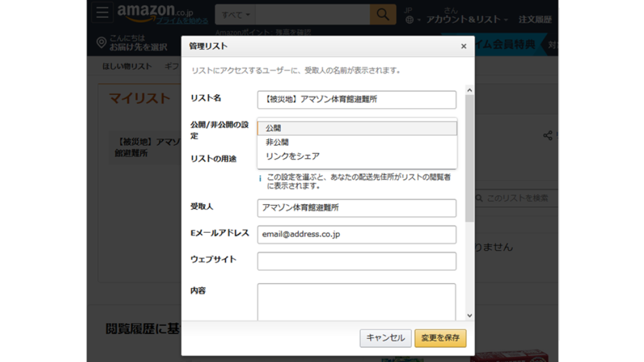Image resolution: width=644 pixels, height=362 pixels.
Task: Click dialog scrollbar down arrow
Action: pyautogui.click(x=469, y=316)
